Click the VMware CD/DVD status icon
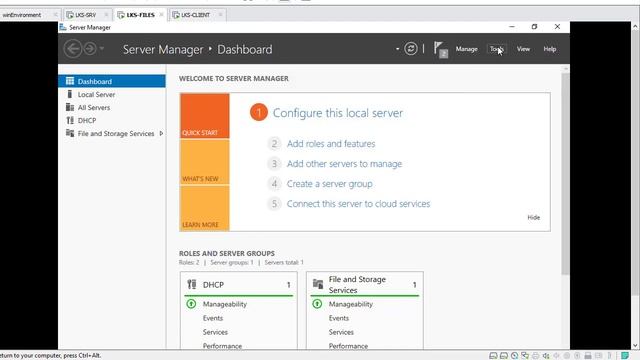The image size is (640, 360). (x=514, y=356)
